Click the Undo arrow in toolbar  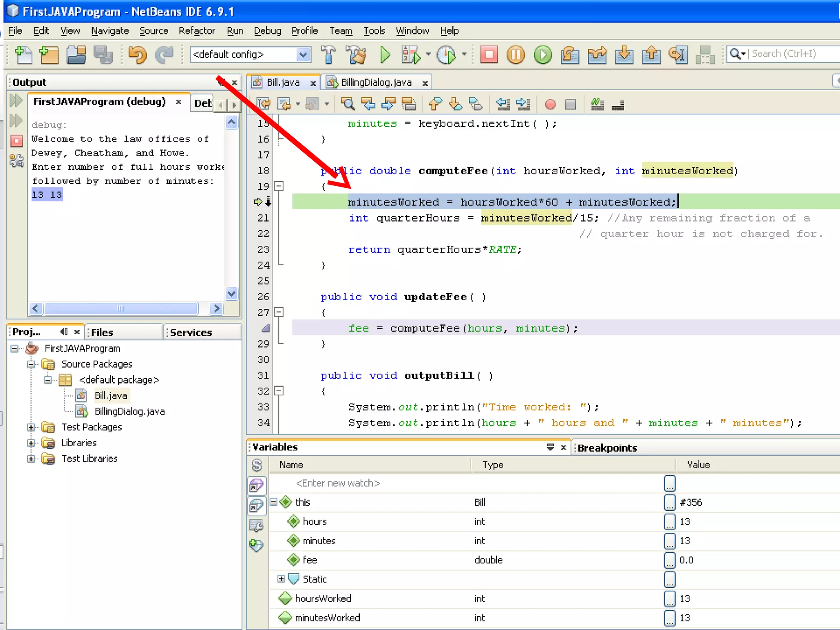[137, 55]
